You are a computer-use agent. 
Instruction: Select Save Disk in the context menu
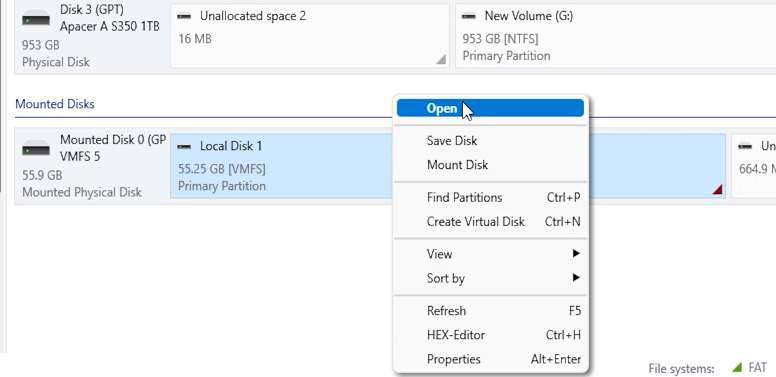pyautogui.click(x=490, y=141)
